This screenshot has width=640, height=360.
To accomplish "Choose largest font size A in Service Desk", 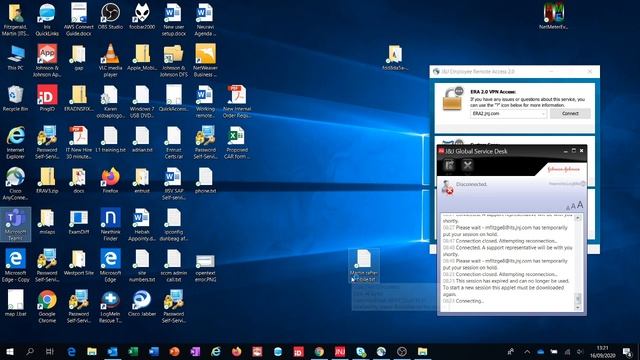I will pyautogui.click(x=580, y=205).
